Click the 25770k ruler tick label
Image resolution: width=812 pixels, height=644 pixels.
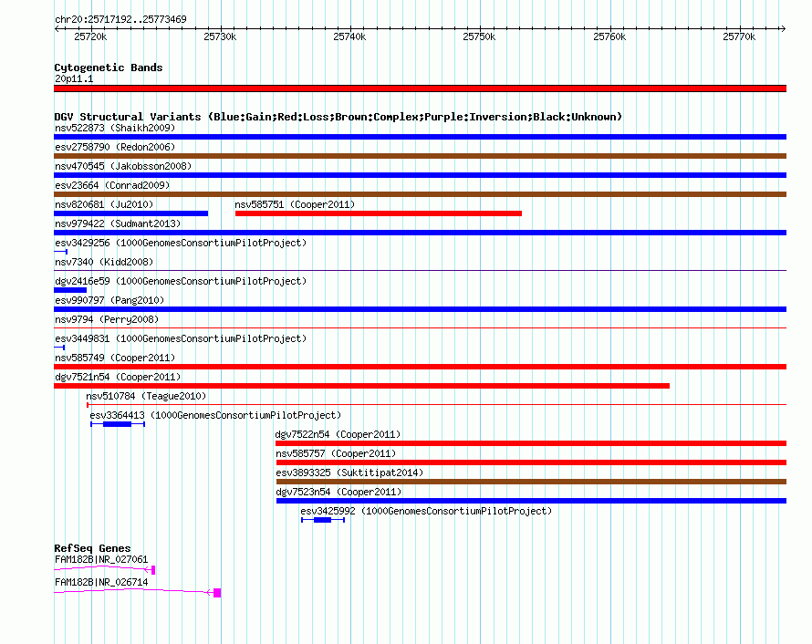coord(739,36)
